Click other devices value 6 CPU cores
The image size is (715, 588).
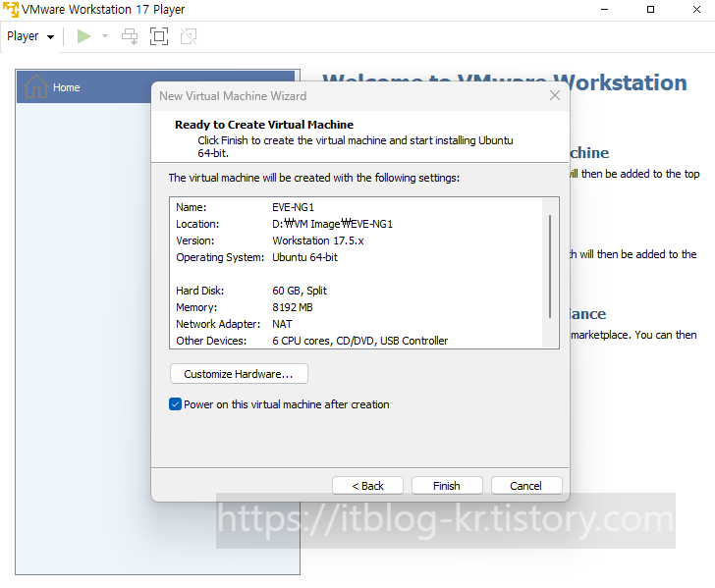coord(359,341)
